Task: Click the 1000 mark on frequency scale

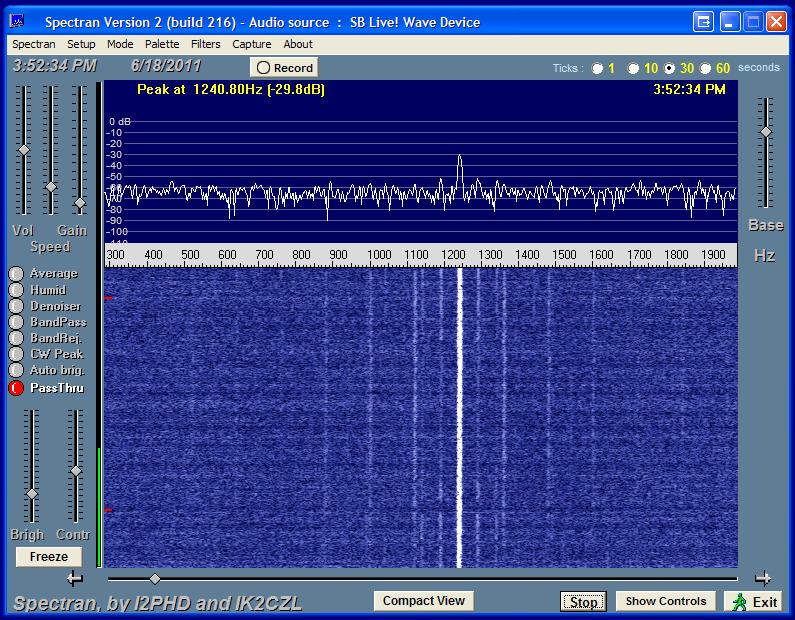Action: (x=379, y=254)
